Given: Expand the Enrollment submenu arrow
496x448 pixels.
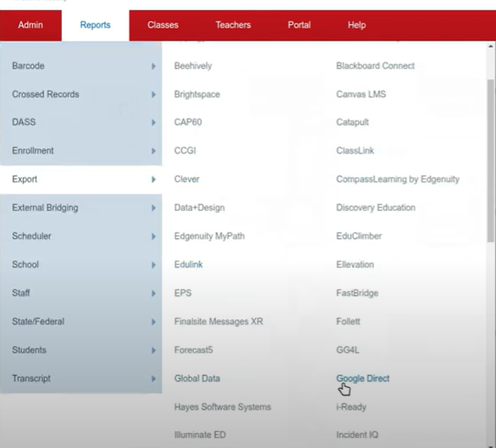Looking at the screenshot, I should point(154,151).
